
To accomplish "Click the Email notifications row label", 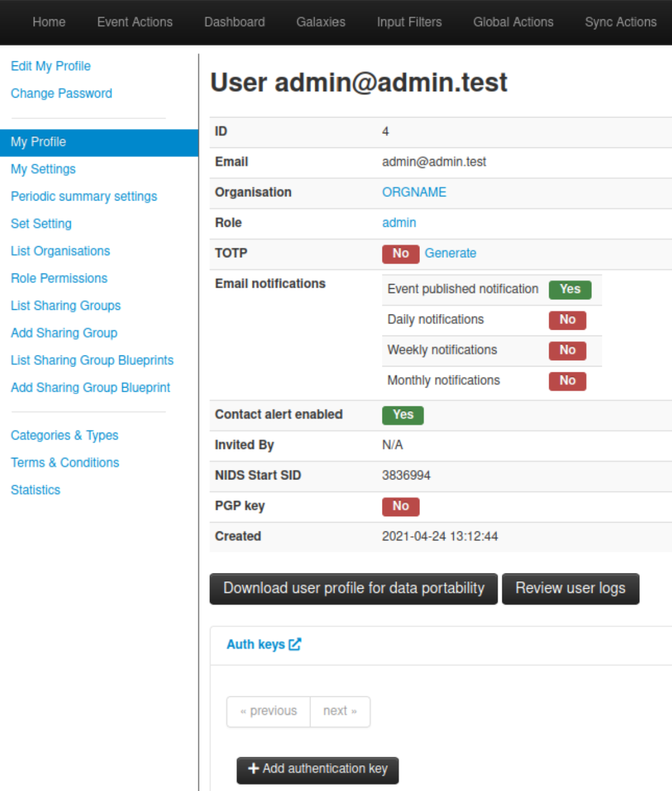I will tap(270, 284).
